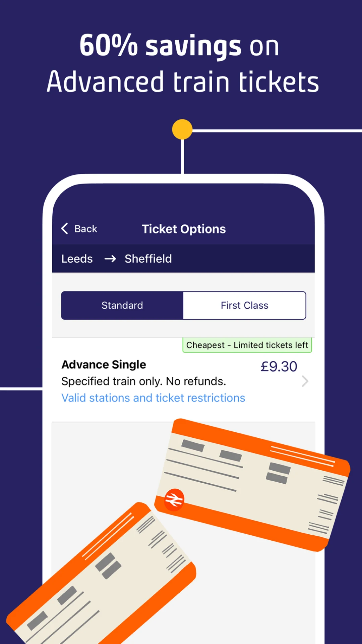The width and height of the screenshot is (362, 644).
Task: Open Advance Single details via right chevron
Action: click(304, 381)
